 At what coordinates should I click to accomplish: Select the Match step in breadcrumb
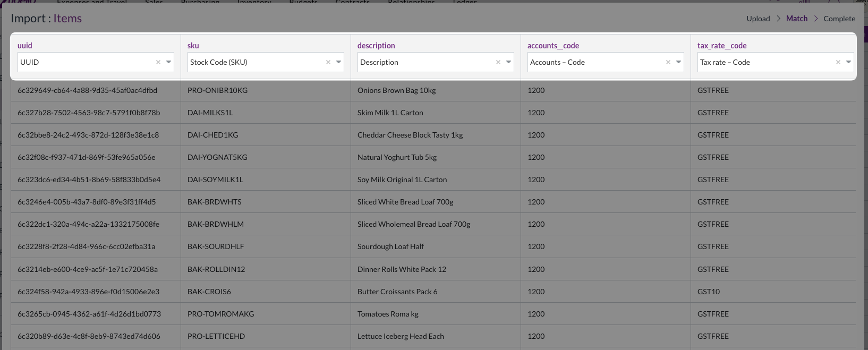click(796, 19)
